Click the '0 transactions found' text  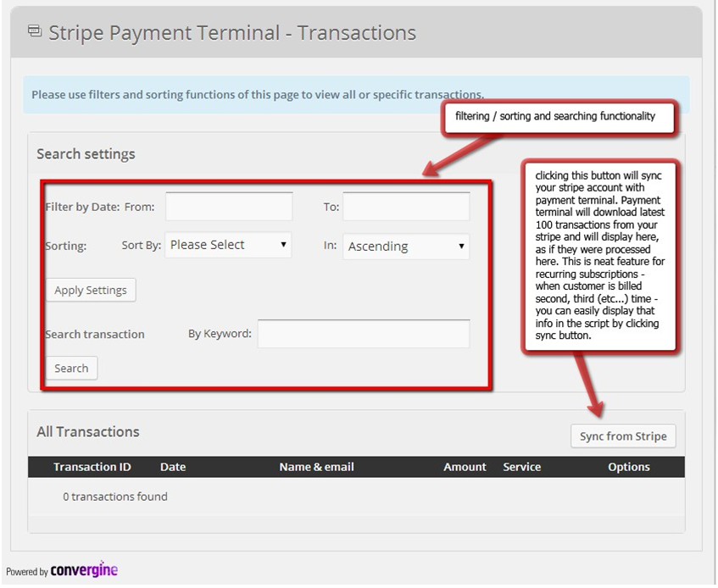(115, 496)
